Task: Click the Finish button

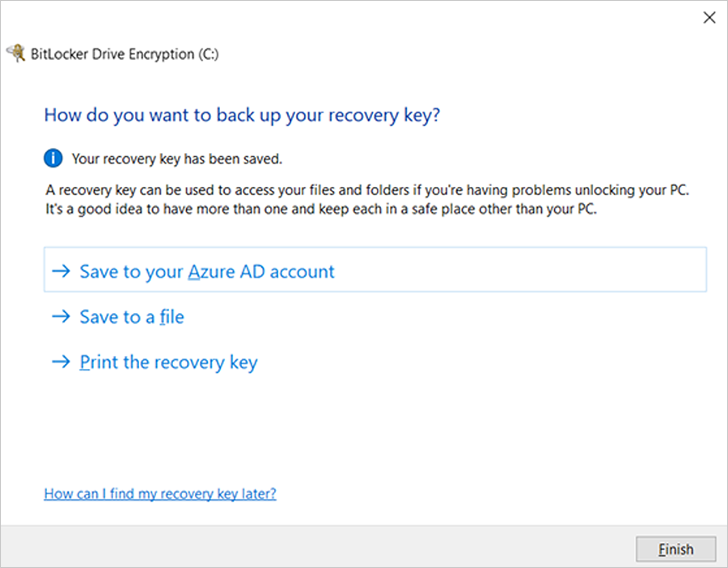Action: [676, 549]
